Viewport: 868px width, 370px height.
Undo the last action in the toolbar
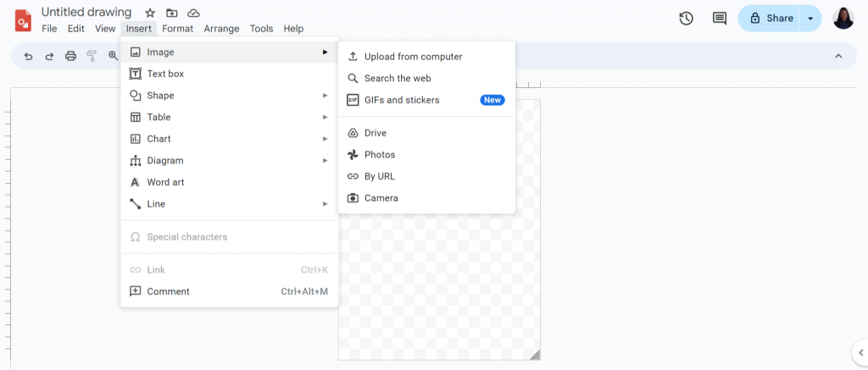click(x=28, y=56)
